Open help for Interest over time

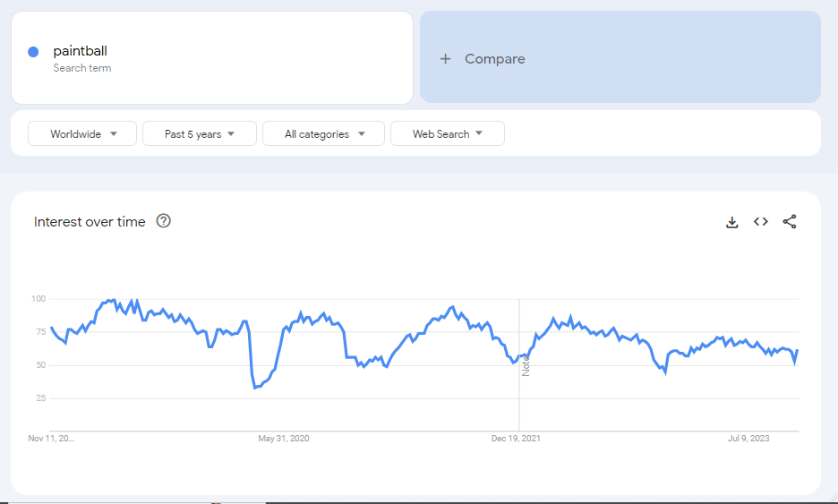164,221
